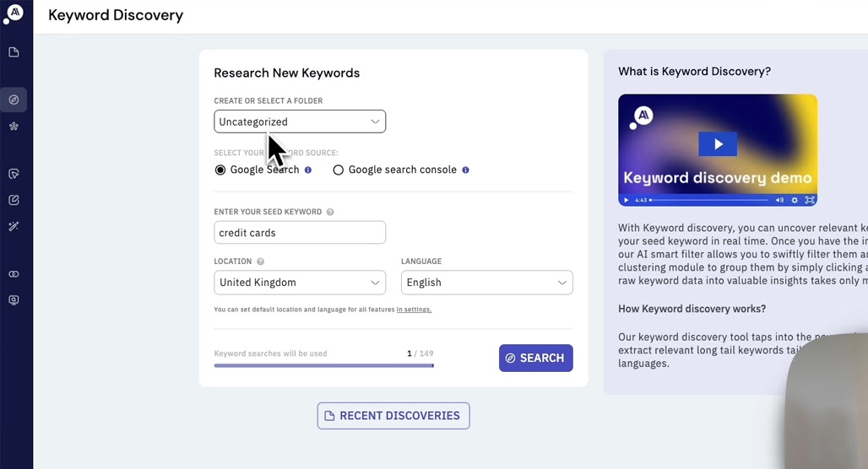Toggle video volume speaker icon
868x469 pixels.
(779, 200)
